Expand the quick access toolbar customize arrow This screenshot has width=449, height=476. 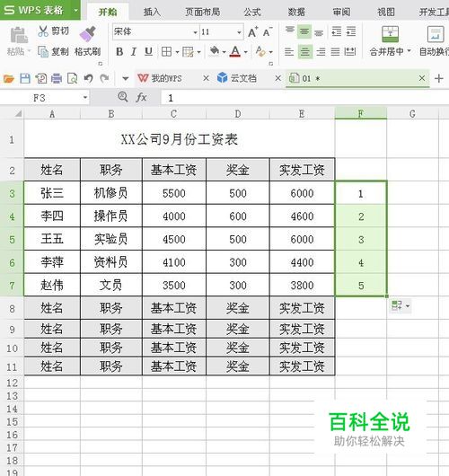(x=125, y=79)
